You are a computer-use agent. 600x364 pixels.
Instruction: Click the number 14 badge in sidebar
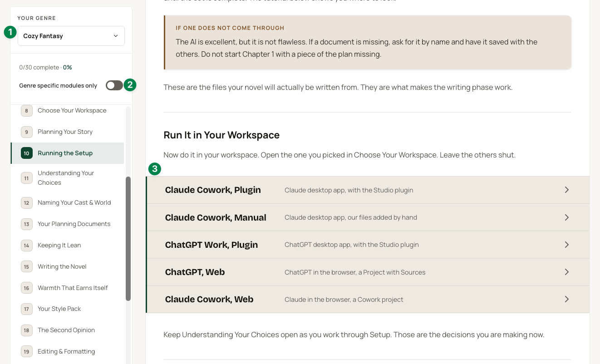click(x=26, y=246)
